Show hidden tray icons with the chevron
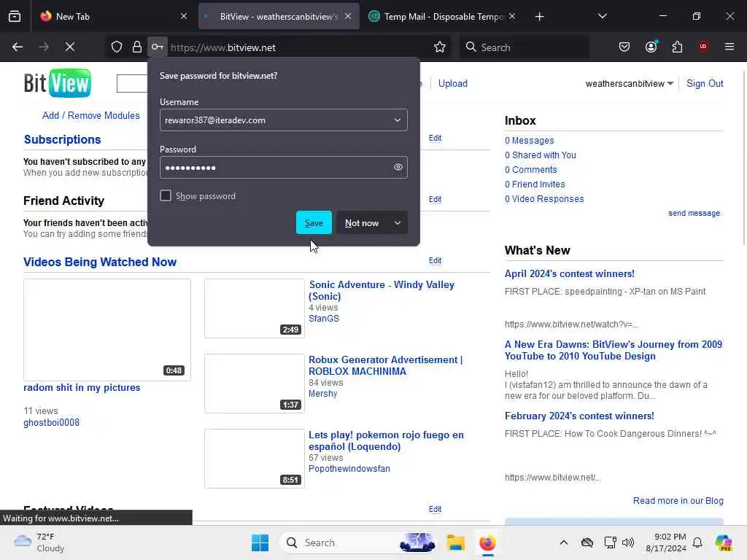Image resolution: width=747 pixels, height=560 pixels. point(564,542)
